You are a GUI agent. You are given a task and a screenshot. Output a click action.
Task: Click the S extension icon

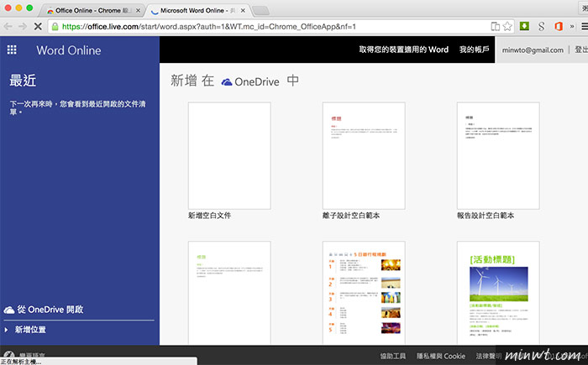tap(541, 26)
